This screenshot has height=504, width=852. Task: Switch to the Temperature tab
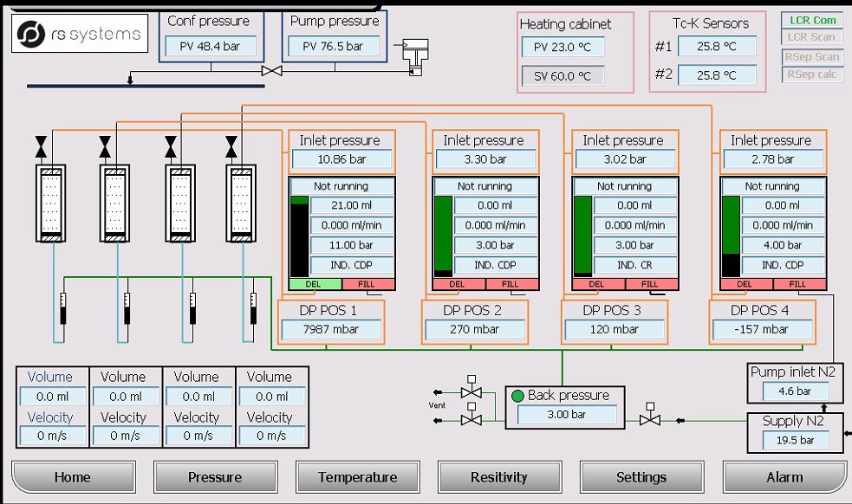[x=358, y=477]
